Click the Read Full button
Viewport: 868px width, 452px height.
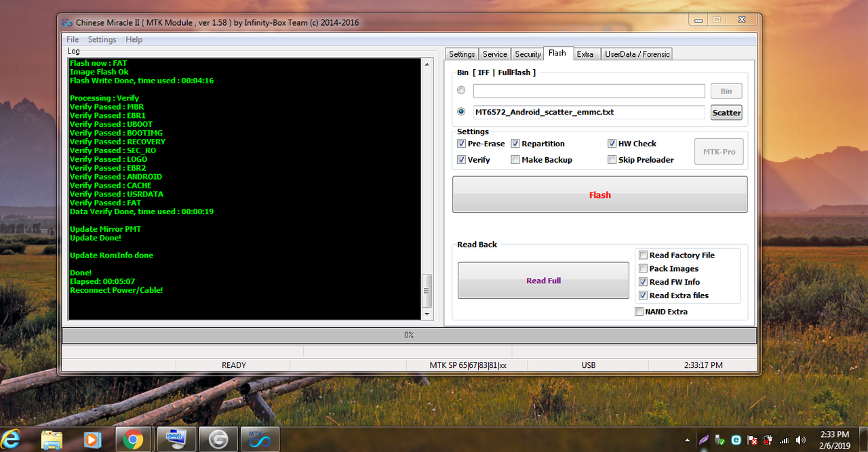click(x=543, y=281)
